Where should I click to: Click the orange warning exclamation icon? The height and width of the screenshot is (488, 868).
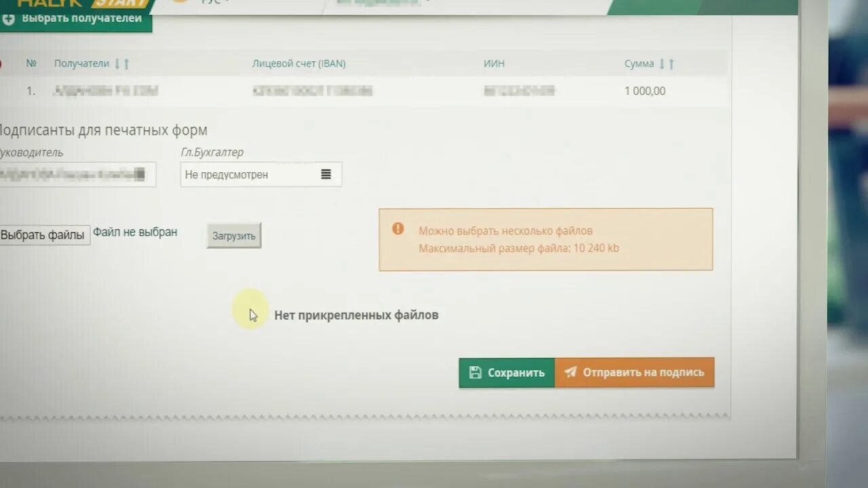(x=398, y=229)
